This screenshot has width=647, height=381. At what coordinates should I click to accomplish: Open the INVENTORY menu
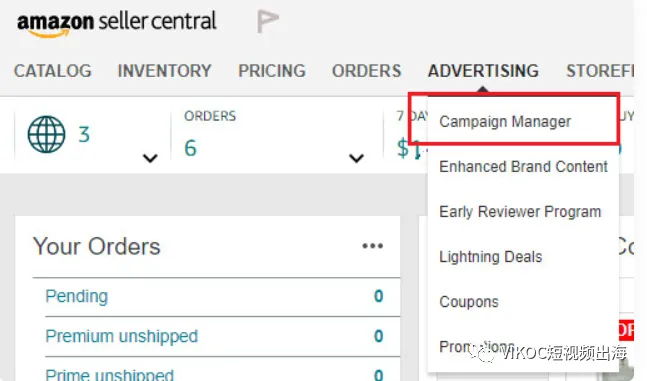165,71
